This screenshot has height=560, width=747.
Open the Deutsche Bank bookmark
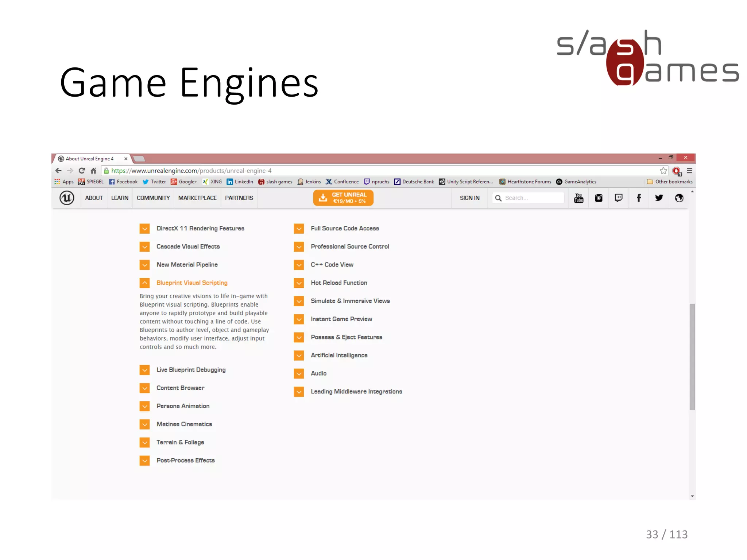(414, 182)
